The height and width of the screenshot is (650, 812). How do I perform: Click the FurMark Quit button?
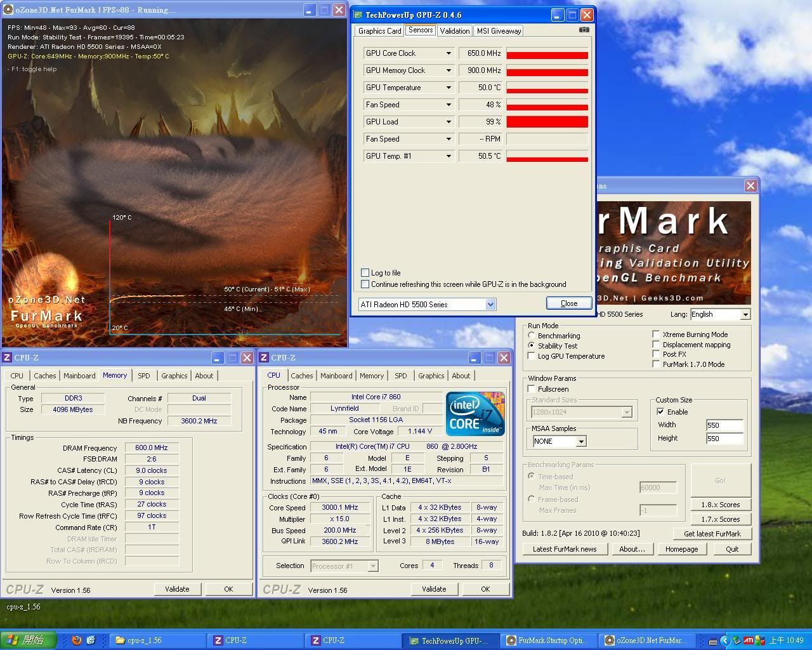click(732, 549)
